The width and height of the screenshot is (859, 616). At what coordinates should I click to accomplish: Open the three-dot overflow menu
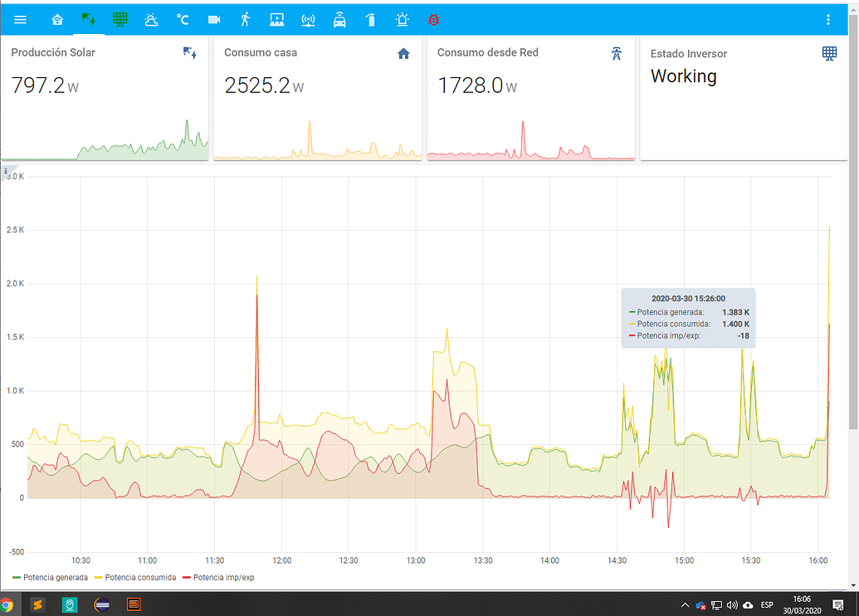828,19
